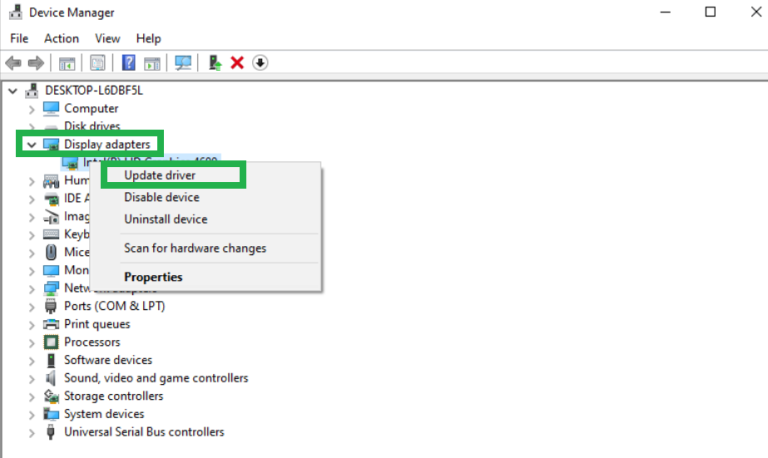
Task: Select the System devices label
Action: click(104, 414)
